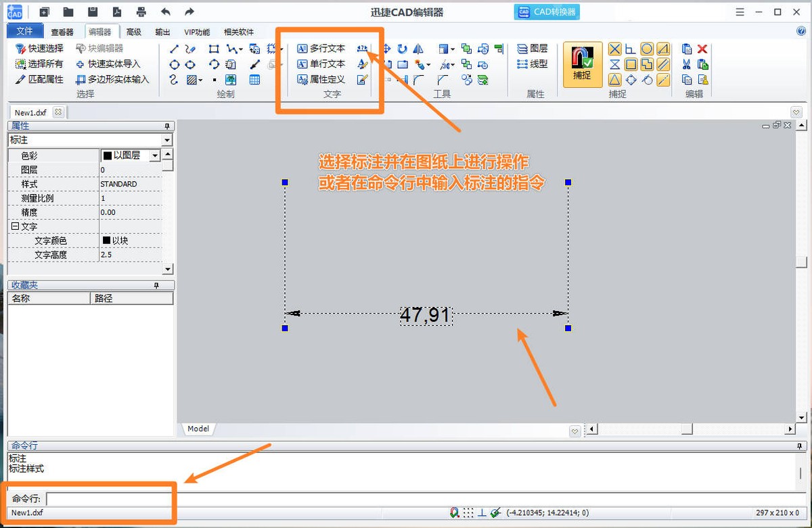Toggle the circle center snap option
This screenshot has height=528, width=812.
click(647, 49)
